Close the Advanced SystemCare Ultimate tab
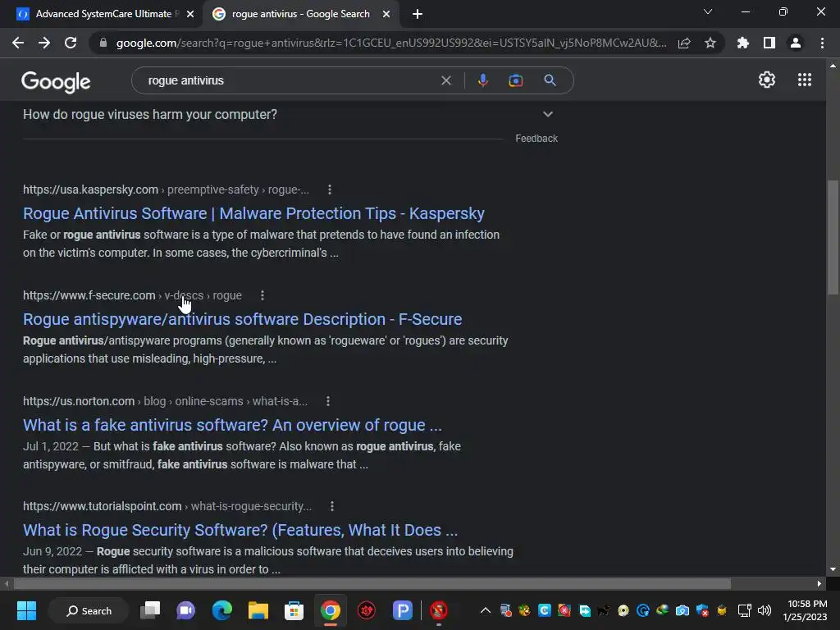 [190, 15]
